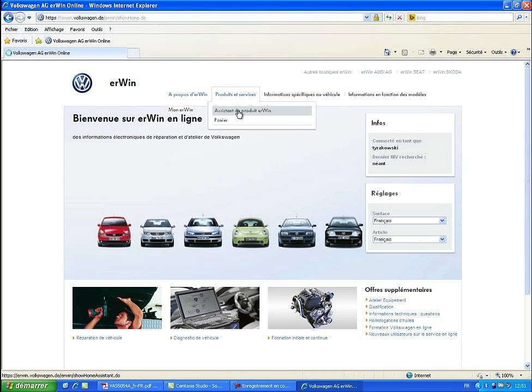
Task: Click the browser Forward arrow button
Action: tap(20, 17)
